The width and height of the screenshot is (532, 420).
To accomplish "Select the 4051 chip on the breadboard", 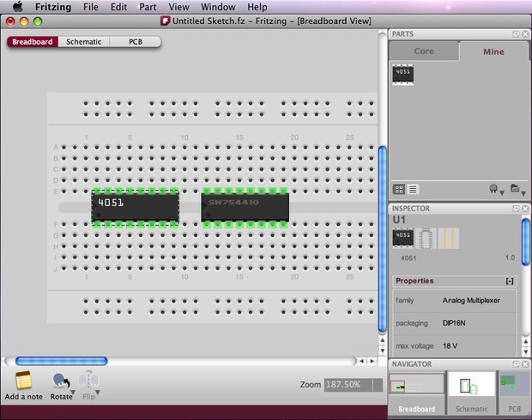I will (x=136, y=207).
